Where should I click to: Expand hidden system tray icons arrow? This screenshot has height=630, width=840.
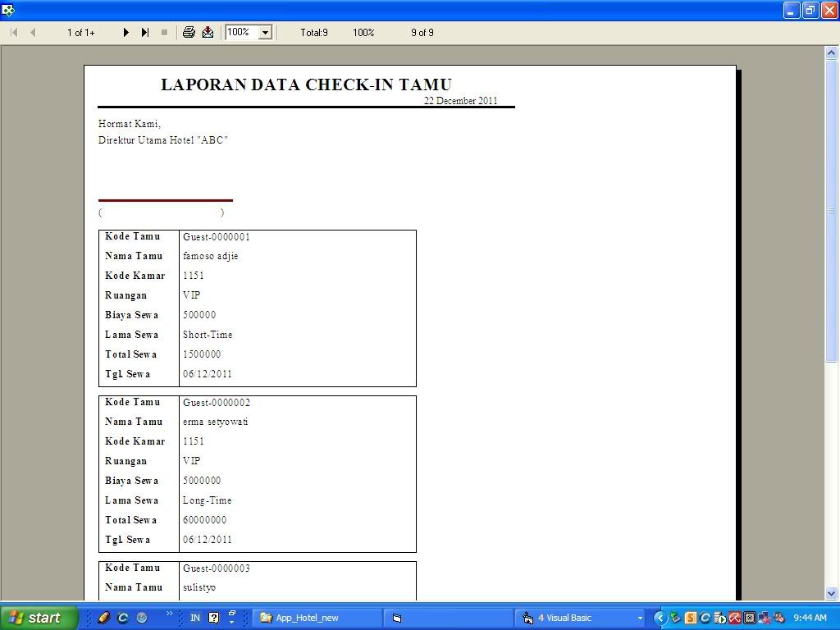click(660, 619)
